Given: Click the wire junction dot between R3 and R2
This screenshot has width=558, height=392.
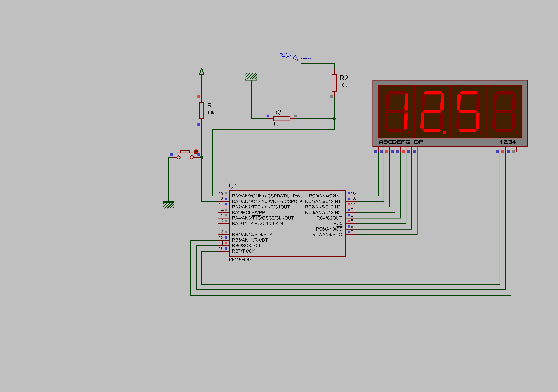Looking at the screenshot, I should coord(334,119).
